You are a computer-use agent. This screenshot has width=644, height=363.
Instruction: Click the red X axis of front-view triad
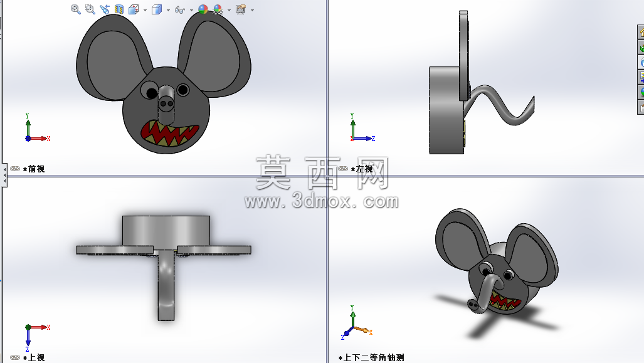(40, 139)
